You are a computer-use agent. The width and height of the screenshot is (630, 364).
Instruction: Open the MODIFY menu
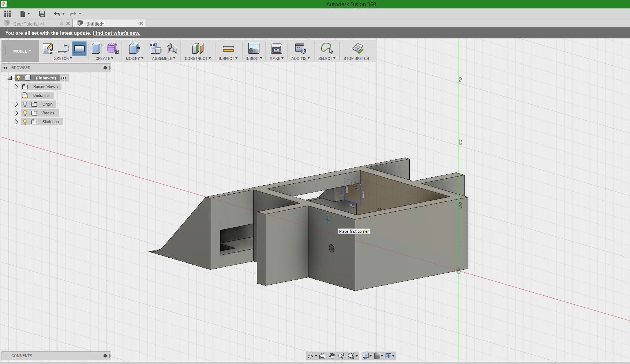pyautogui.click(x=134, y=58)
